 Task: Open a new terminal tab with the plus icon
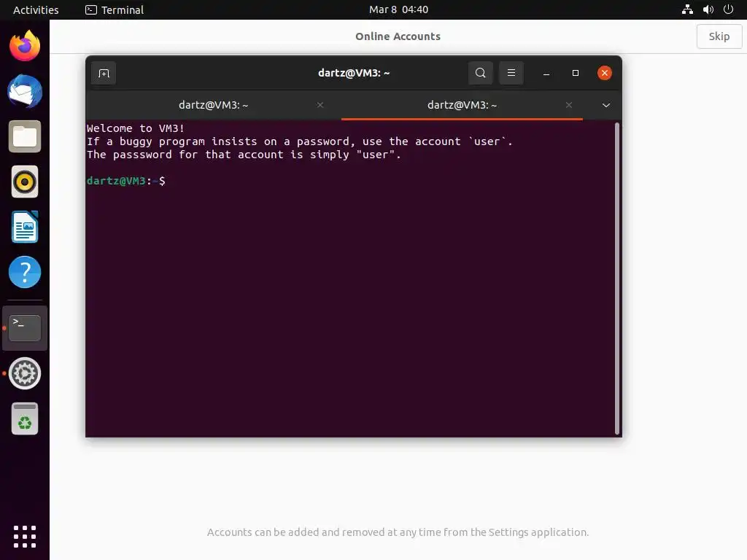104,74
